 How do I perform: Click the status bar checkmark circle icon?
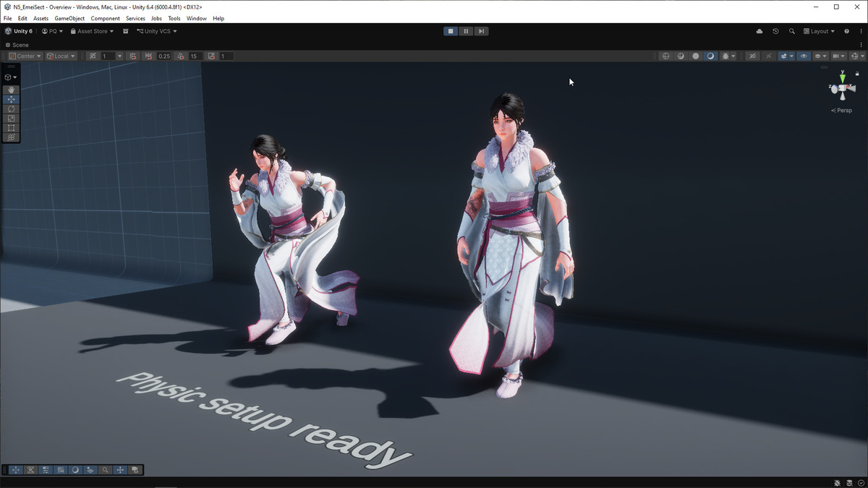[861, 483]
